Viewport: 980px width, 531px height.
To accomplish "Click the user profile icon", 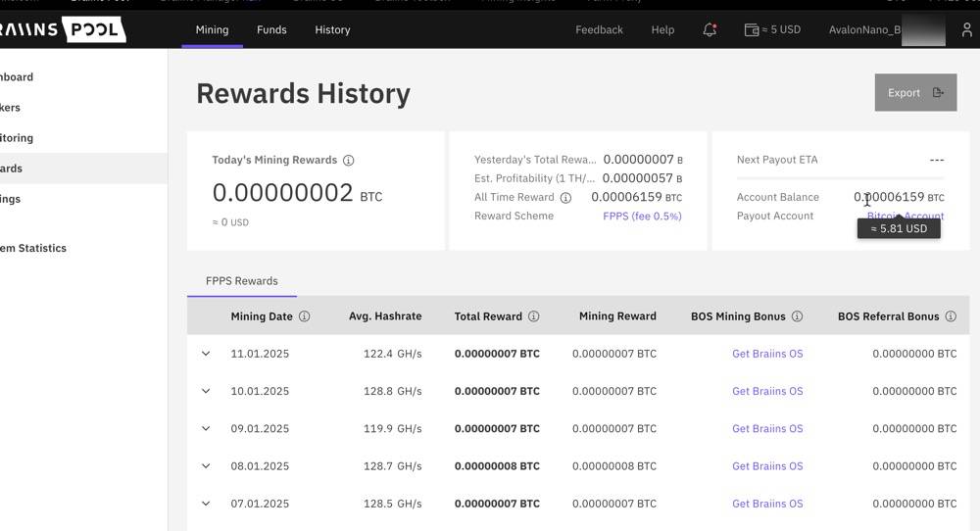I will 966,30.
